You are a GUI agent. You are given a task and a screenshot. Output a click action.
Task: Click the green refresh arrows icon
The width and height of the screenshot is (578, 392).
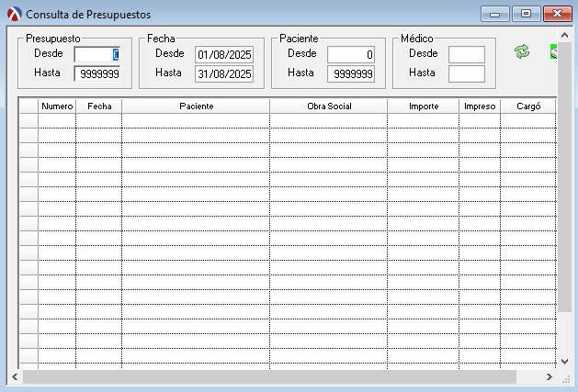(522, 52)
